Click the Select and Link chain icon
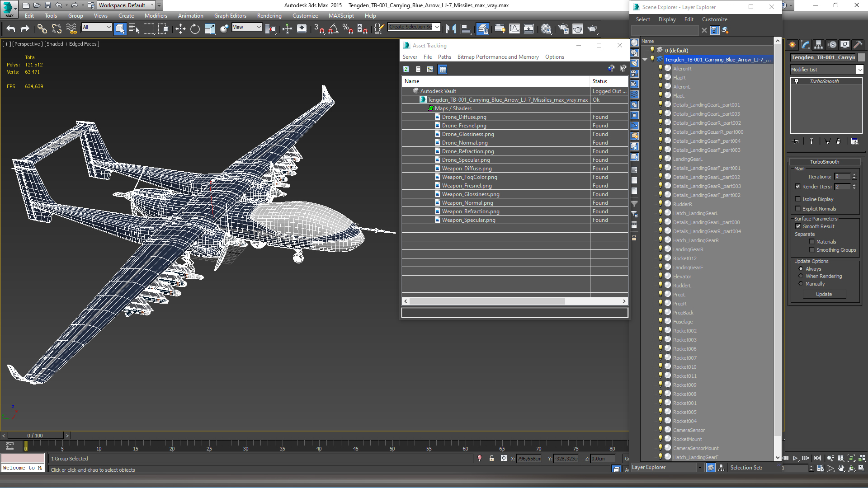Image resolution: width=868 pixels, height=488 pixels. click(x=42, y=29)
